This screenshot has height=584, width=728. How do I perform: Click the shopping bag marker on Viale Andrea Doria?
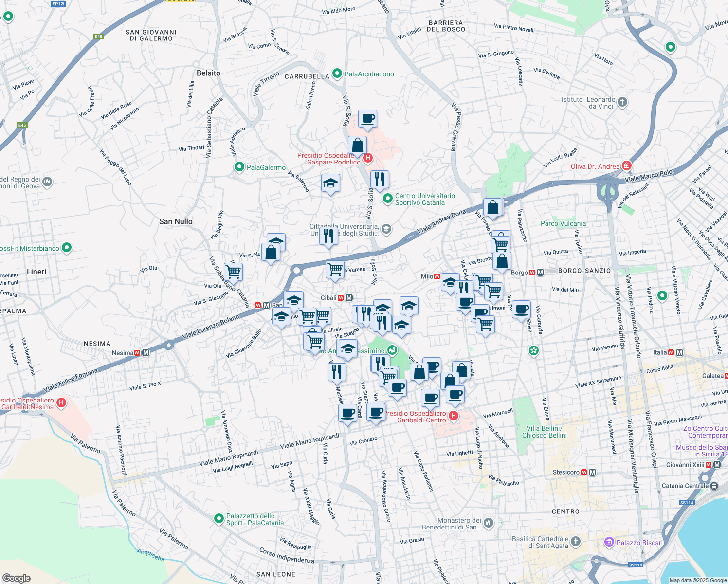[x=492, y=208]
